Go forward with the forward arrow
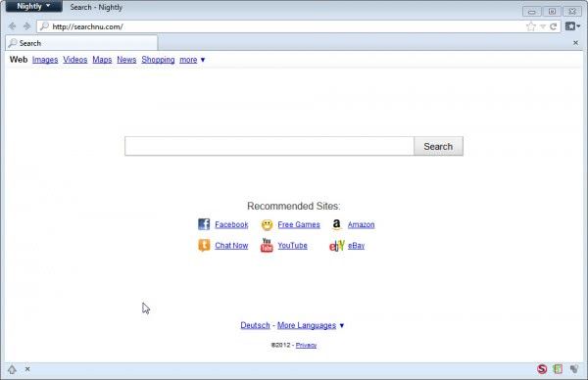 [26, 26]
